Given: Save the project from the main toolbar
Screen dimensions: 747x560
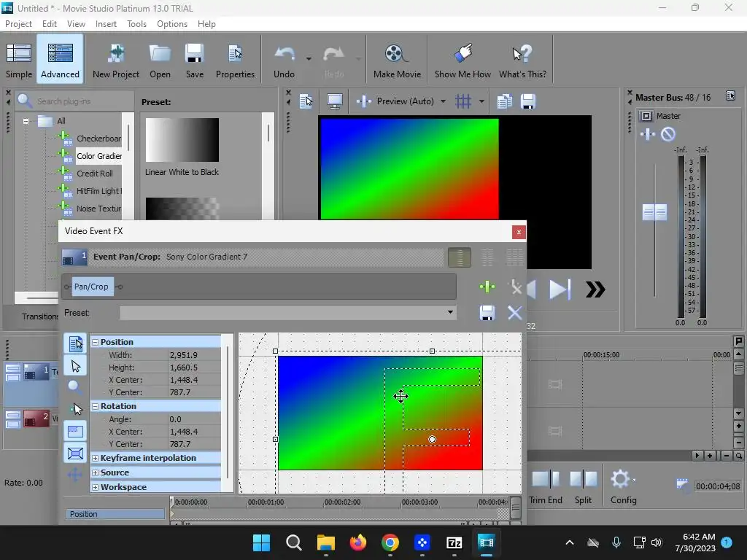Looking at the screenshot, I should click(194, 60).
